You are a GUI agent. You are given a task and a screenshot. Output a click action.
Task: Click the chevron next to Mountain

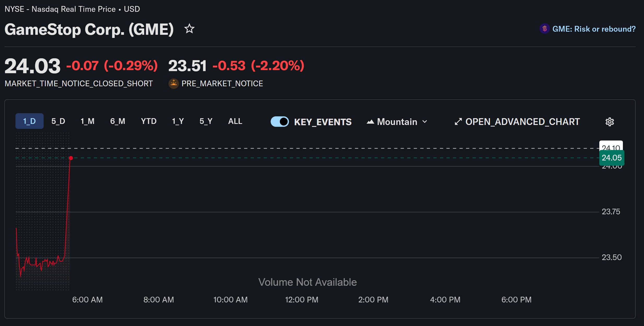pyautogui.click(x=425, y=122)
